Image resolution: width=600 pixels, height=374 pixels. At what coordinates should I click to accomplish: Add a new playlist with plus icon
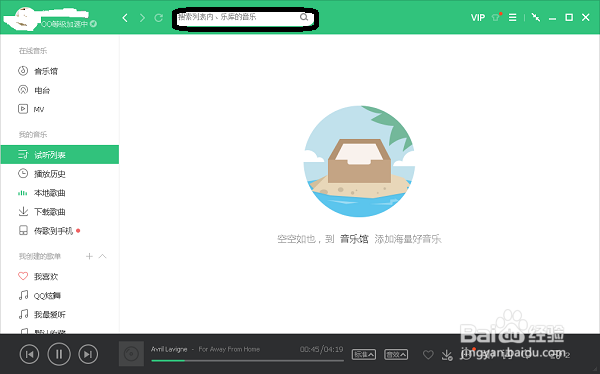pos(89,256)
